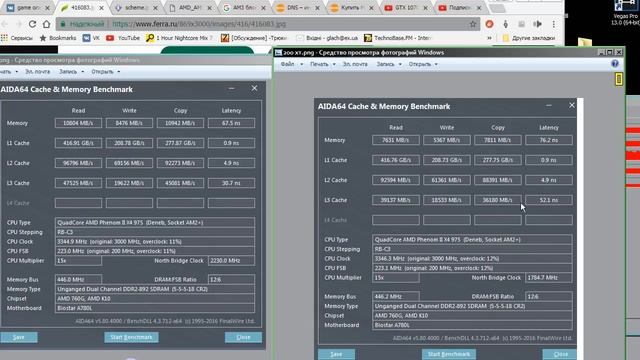Go to browser home page
Screen dimensions: 640x360
tap(47, 24)
